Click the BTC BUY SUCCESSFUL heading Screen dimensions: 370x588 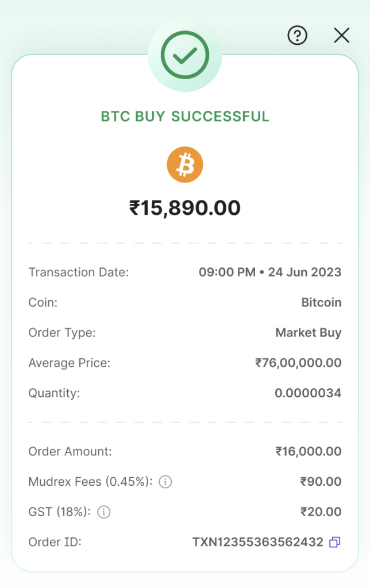(185, 117)
